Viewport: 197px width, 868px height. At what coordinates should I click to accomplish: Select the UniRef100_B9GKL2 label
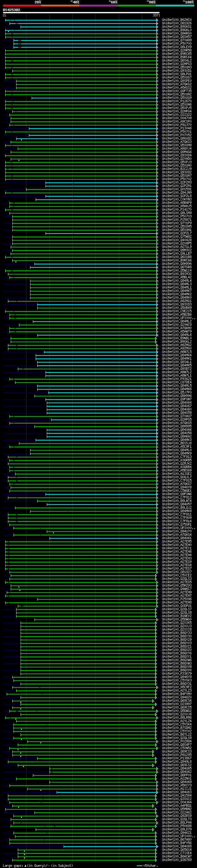tap(176, 342)
